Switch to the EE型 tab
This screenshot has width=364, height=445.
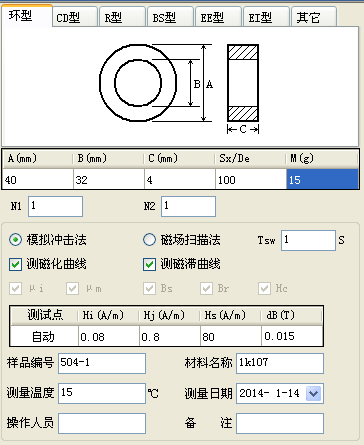[x=219, y=17]
